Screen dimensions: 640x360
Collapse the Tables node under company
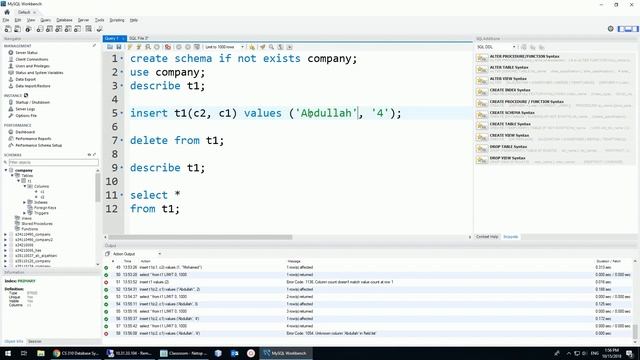(x=12, y=176)
